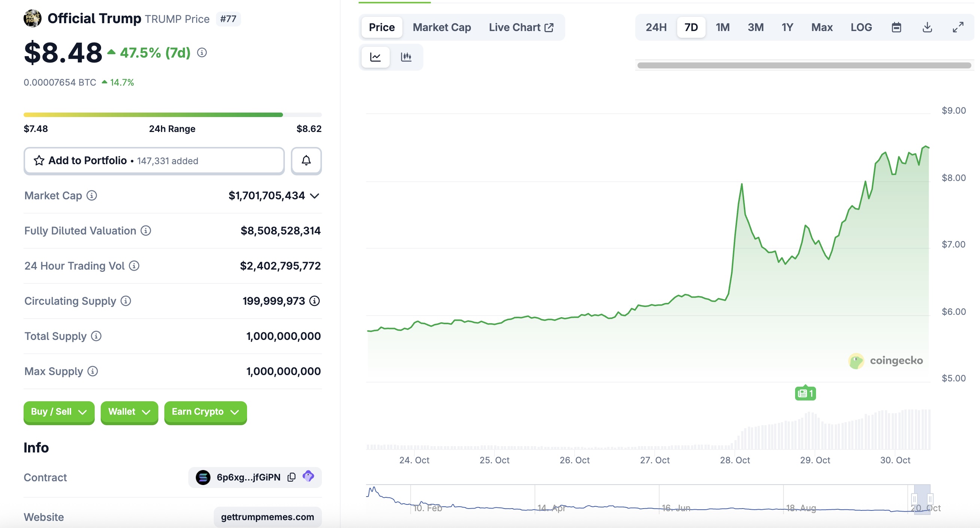
Task: Click Add to Portfolio button
Action: coord(154,161)
